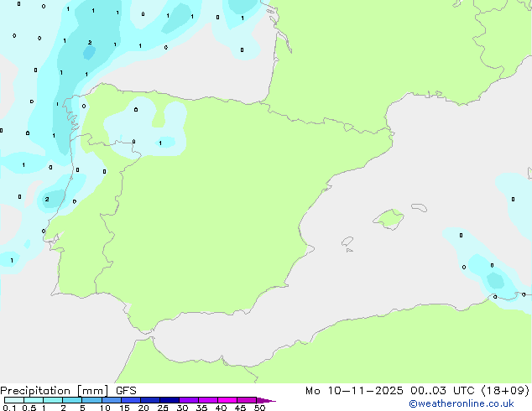Click the 40–45 mm pink swatch
The width and height of the screenshot is (532, 411).
coord(227,400)
